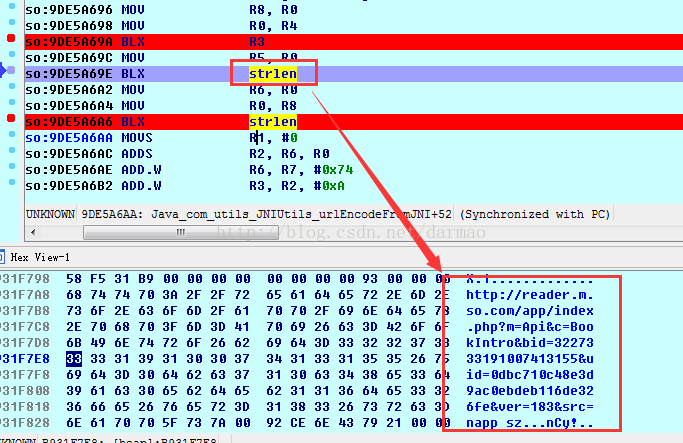The image size is (683, 443).
Task: Click the ADD.W mnemonic at 9DE5A6AE
Action: coord(141,170)
